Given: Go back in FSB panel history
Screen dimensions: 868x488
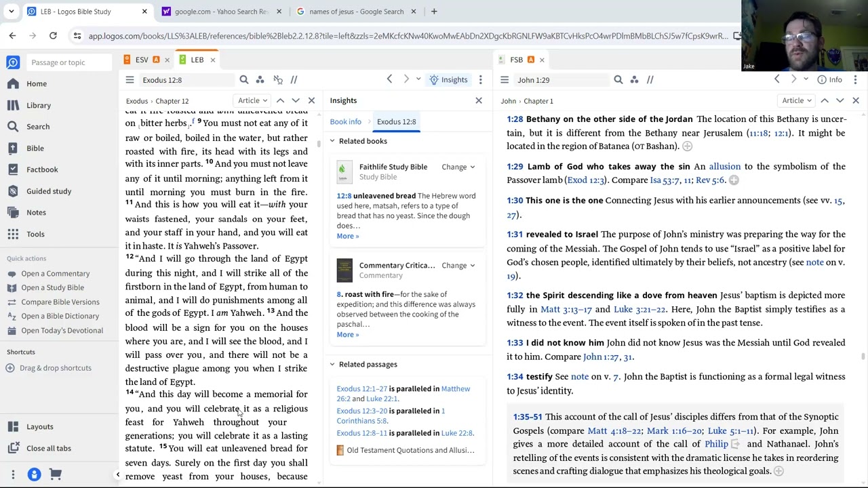Looking at the screenshot, I should (777, 80).
